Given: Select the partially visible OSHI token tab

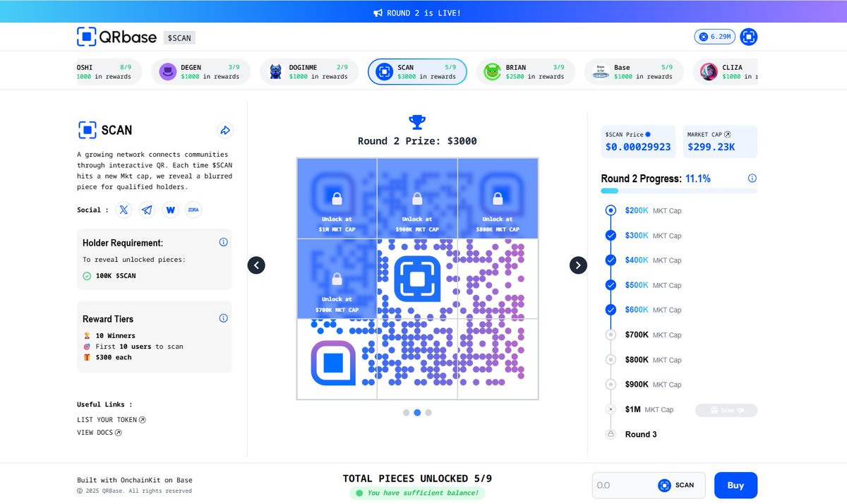Looking at the screenshot, I should point(109,71).
